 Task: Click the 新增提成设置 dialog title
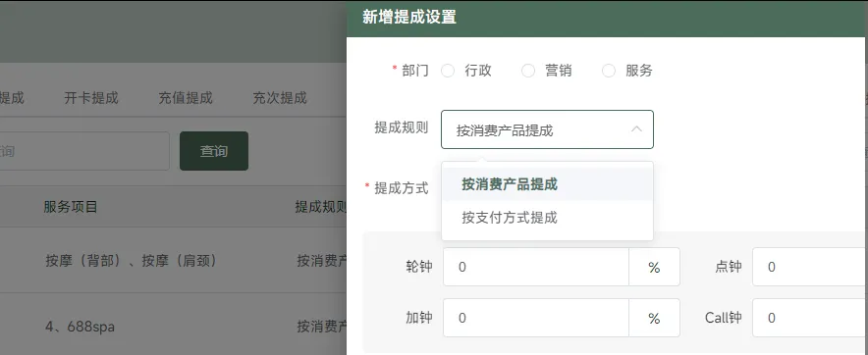[x=409, y=17]
